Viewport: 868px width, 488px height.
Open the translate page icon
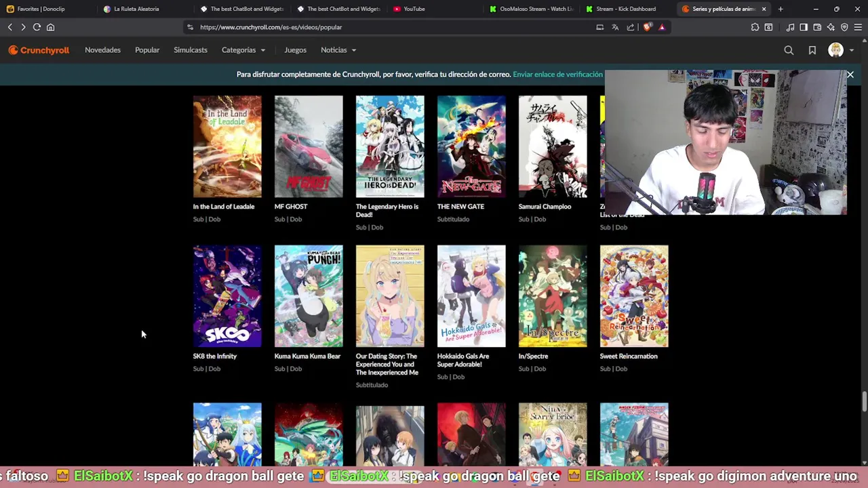[615, 27]
